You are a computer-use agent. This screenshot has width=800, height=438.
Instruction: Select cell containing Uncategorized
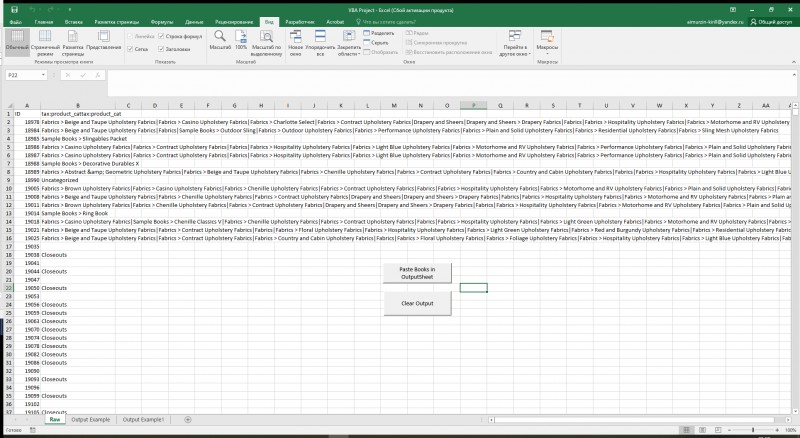pyautogui.click(x=78, y=180)
